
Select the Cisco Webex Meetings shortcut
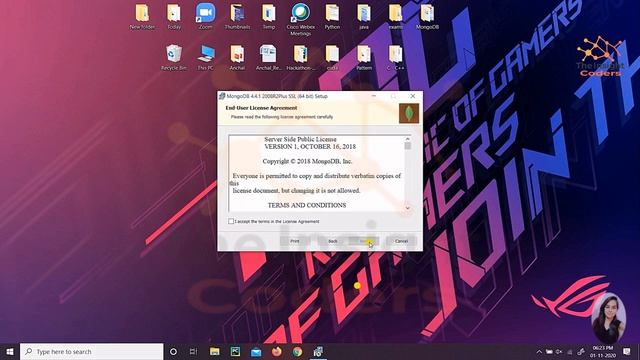click(x=300, y=20)
